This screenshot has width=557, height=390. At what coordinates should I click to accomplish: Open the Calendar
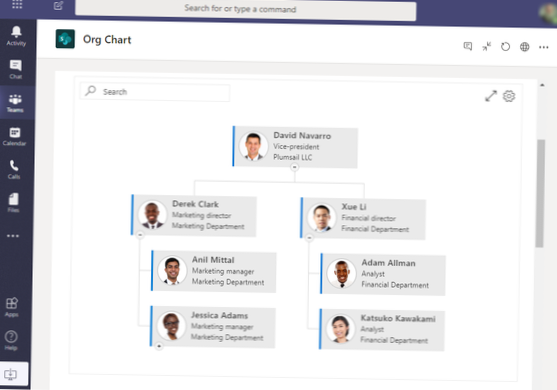[x=15, y=137]
